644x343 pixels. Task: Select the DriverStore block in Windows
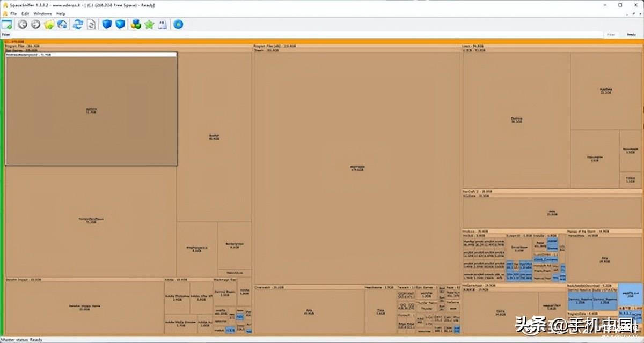click(x=519, y=249)
